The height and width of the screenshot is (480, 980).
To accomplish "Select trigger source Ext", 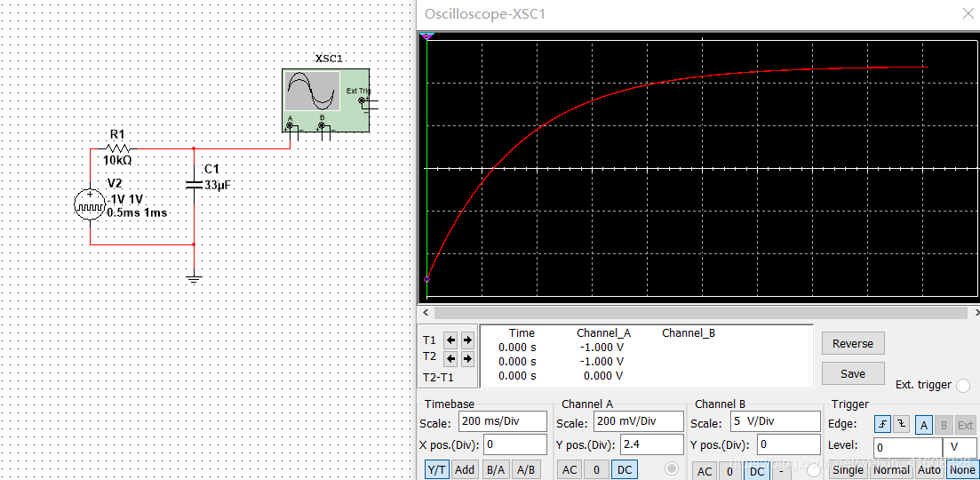I will [965, 425].
